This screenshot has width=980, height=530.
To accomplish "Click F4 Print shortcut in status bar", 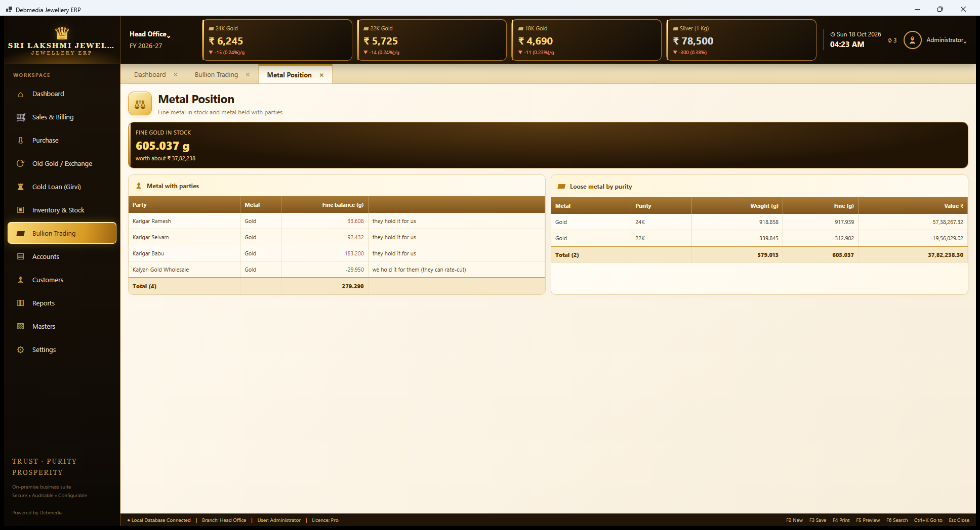I will (x=841, y=520).
